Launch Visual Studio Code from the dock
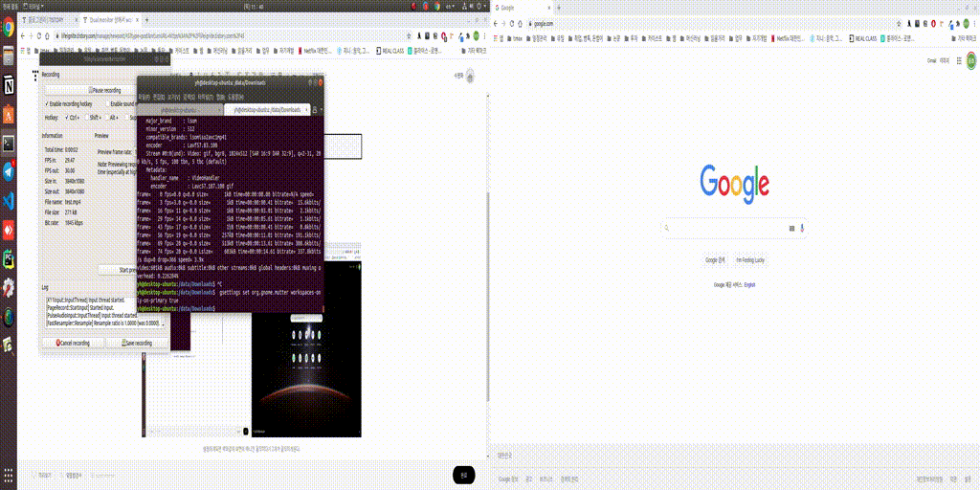Viewport: 980px width, 490px height. coord(9,201)
